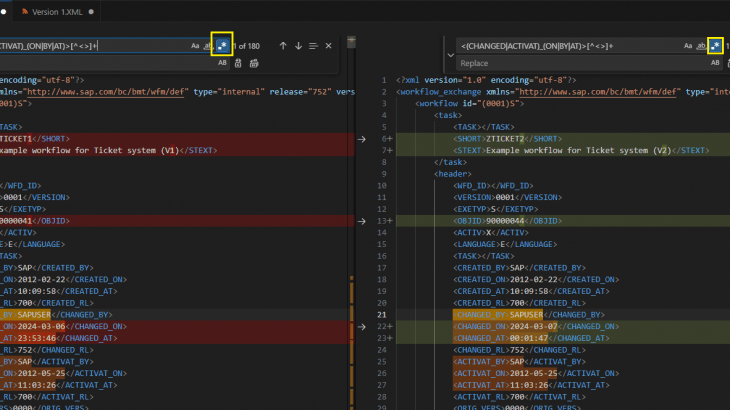Viewport: 730px width, 410px height.
Task: Click the '(V1)' STEXT line in left pane
Action: [x=108, y=150]
